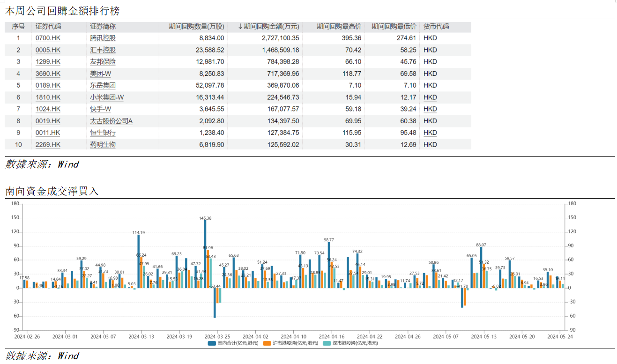This screenshot has height=364, width=617.
Task: Open stock code link 0011.HK
Action: click(x=48, y=133)
